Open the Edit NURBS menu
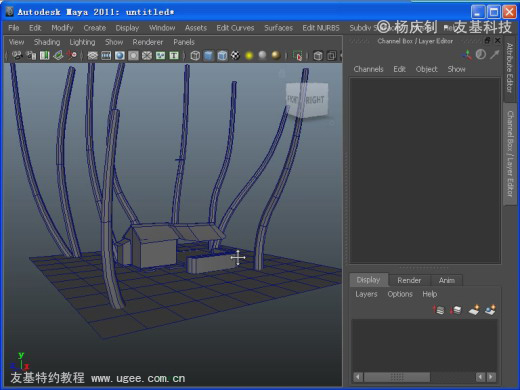Viewport: 520px width, 390px height. 321,28
